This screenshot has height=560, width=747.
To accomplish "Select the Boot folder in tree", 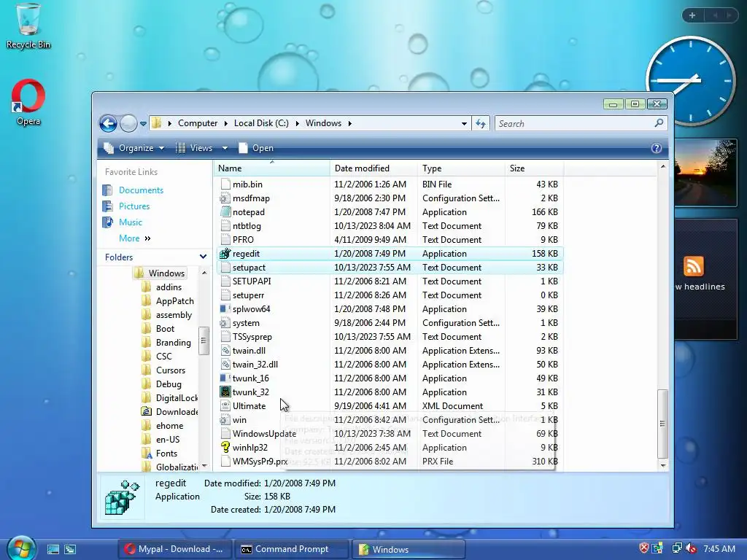I will point(165,329).
